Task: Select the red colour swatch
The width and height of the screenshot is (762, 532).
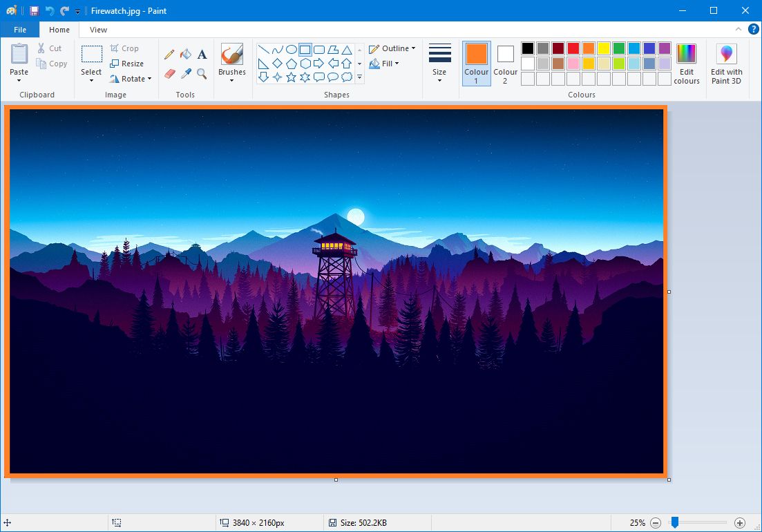Action: coord(572,48)
